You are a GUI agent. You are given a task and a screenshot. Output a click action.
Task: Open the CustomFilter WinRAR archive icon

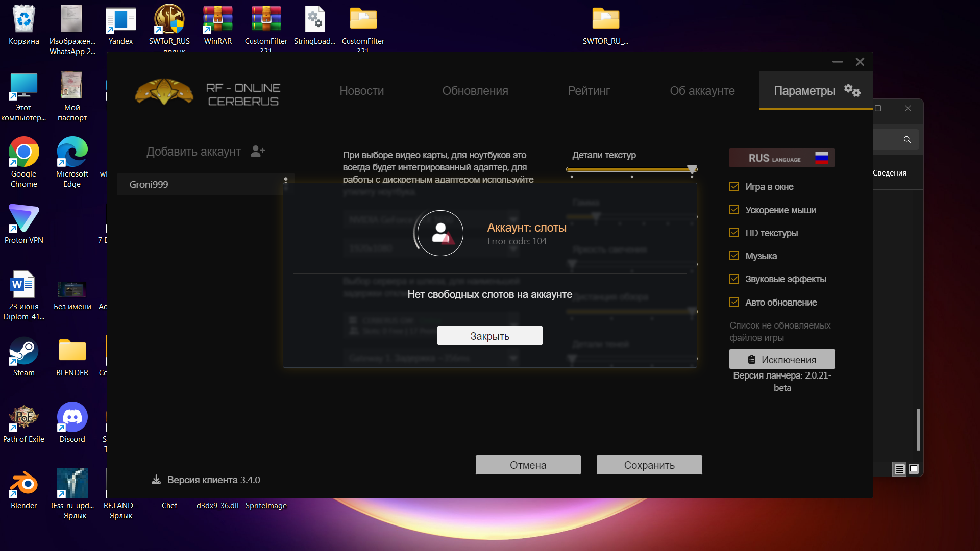point(266,19)
